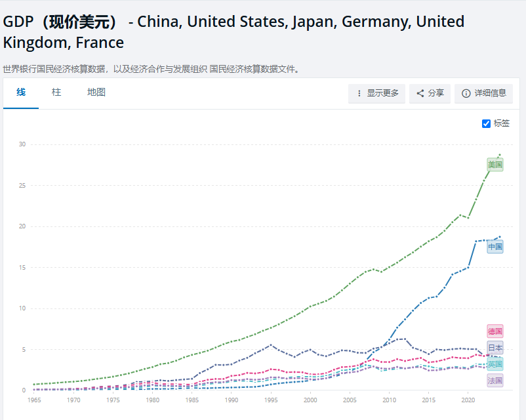Image resolution: width=526 pixels, height=420 pixels.
Task: Select the 美国 series label on the chart
Action: click(x=494, y=164)
